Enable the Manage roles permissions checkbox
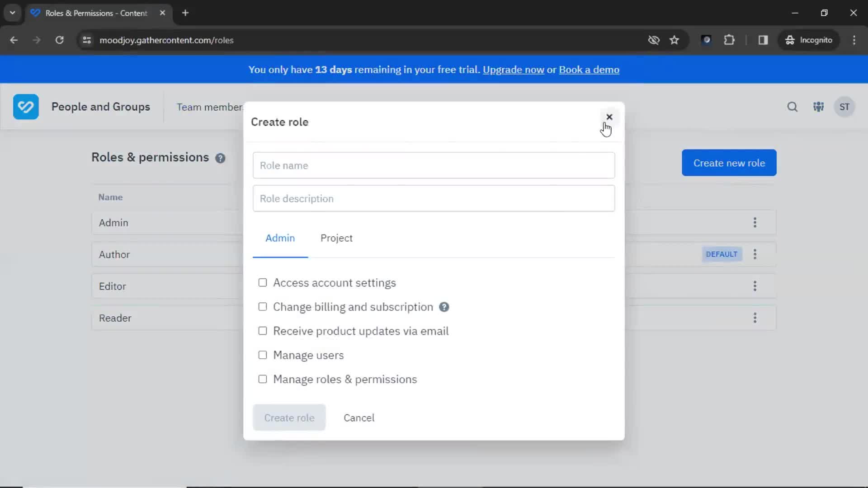Image resolution: width=868 pixels, height=488 pixels. click(x=262, y=379)
